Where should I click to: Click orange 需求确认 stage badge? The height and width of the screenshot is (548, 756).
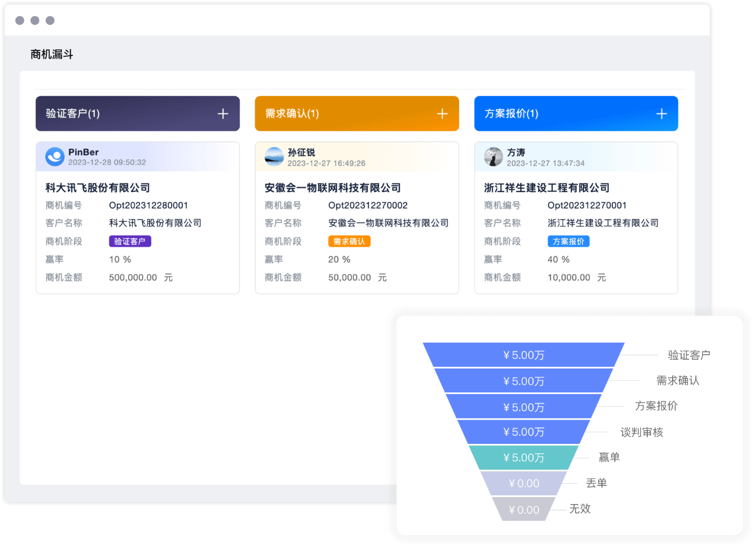[x=349, y=241]
